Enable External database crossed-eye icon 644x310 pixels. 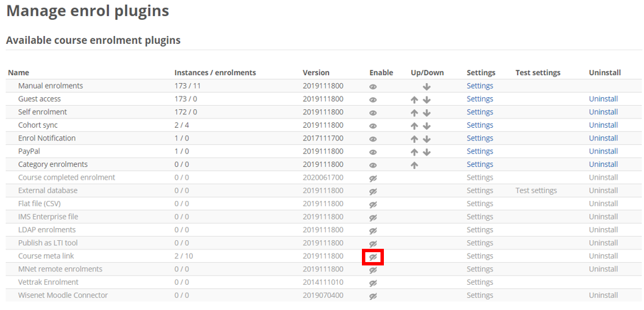click(x=373, y=192)
